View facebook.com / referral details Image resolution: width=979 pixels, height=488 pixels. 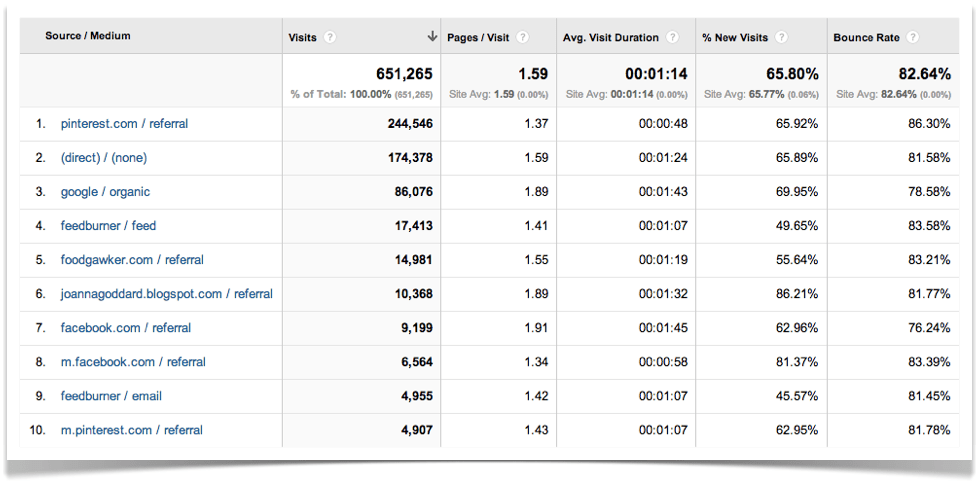pos(126,328)
